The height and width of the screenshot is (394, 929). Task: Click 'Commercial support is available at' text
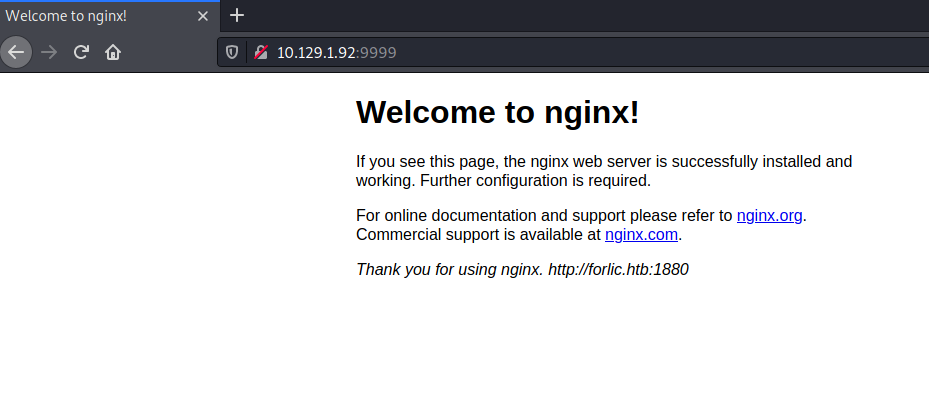tap(478, 235)
